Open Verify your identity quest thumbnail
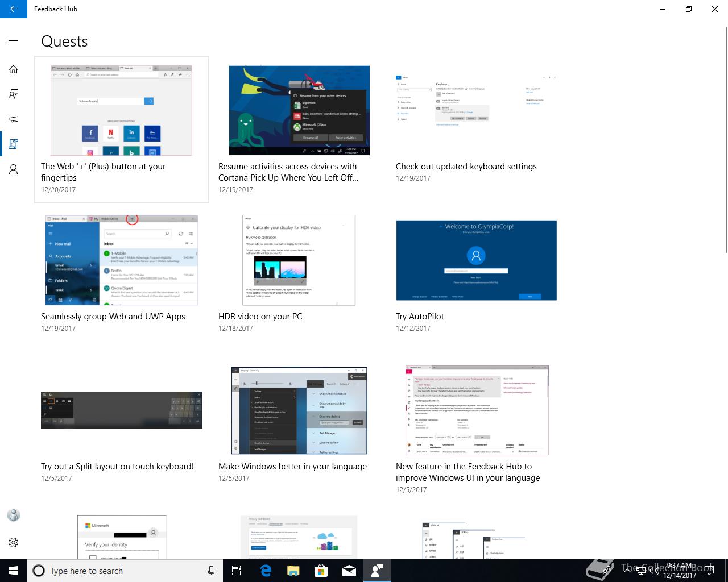Screen dimensions: 728x582 coord(122,537)
